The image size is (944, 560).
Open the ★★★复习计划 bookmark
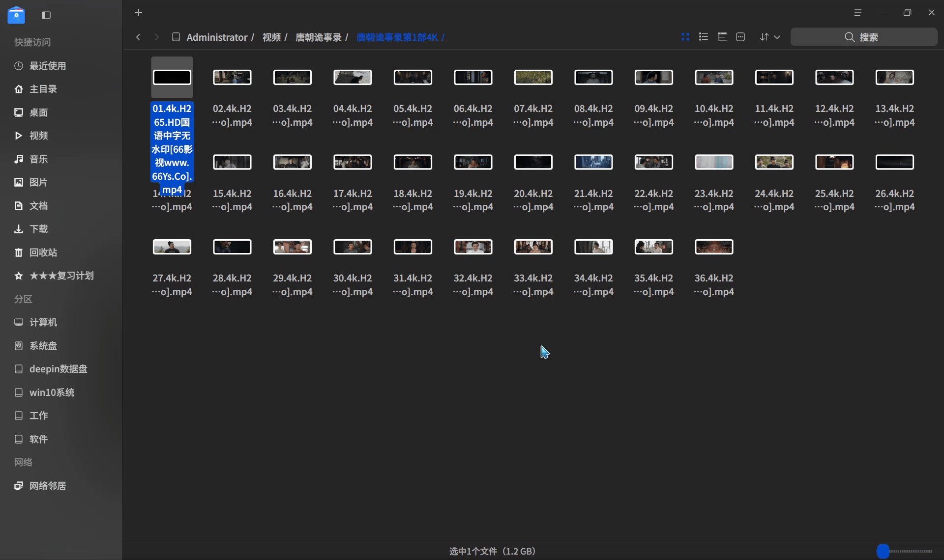61,276
